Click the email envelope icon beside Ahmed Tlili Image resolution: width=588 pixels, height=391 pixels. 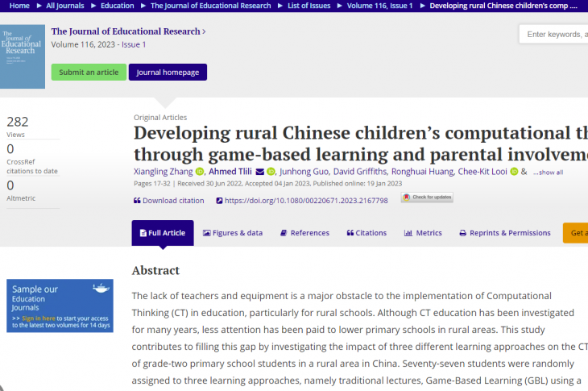tap(259, 172)
